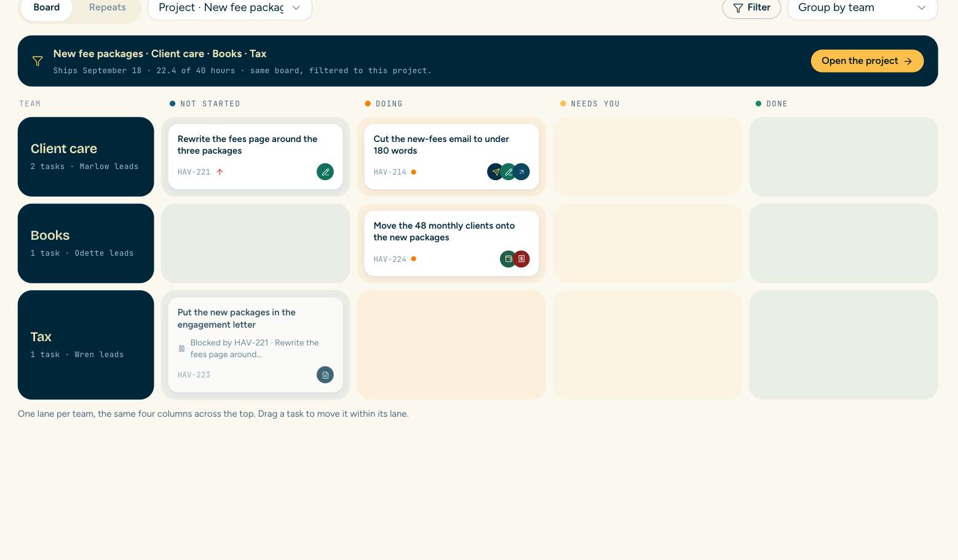Image resolution: width=958 pixels, height=560 pixels.
Task: Click the pencil avatar on the HAV-214 card
Action: pos(509,172)
